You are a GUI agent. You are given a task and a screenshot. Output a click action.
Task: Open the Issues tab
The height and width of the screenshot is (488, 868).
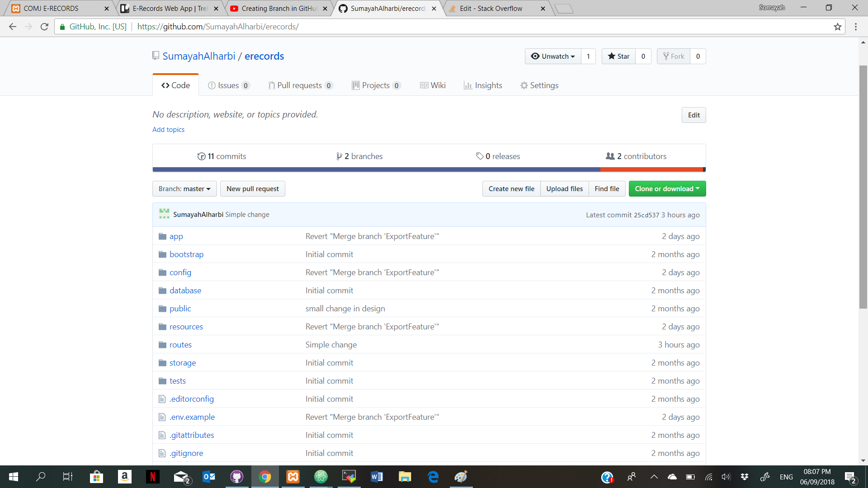tap(229, 85)
